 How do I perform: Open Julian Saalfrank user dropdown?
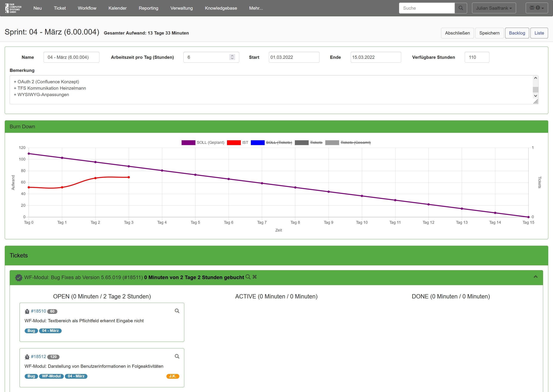pyautogui.click(x=494, y=8)
